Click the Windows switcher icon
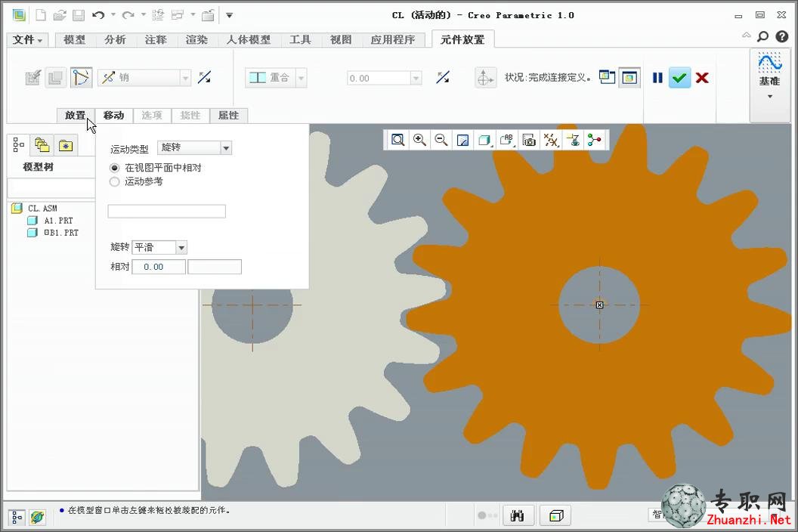The height and width of the screenshot is (532, 798). 178,15
